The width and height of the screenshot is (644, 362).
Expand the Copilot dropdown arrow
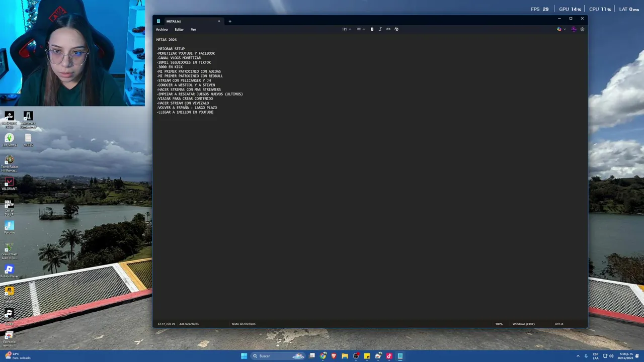(565, 29)
